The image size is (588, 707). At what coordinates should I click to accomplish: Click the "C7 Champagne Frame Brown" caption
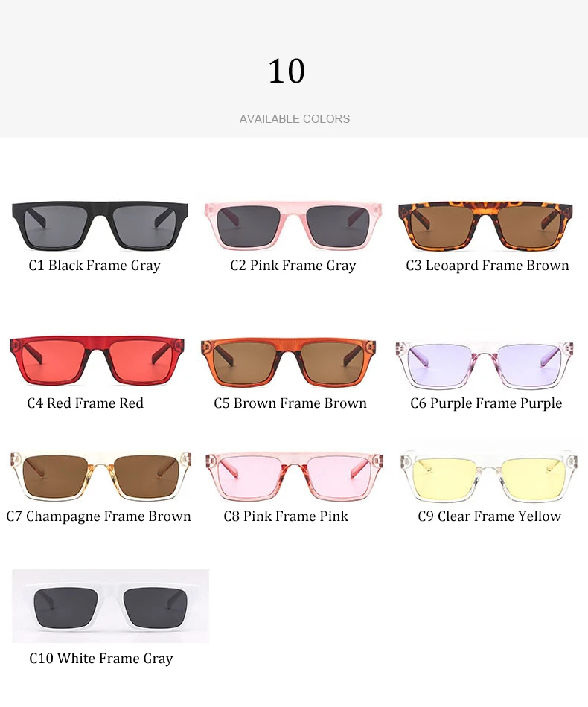(99, 516)
